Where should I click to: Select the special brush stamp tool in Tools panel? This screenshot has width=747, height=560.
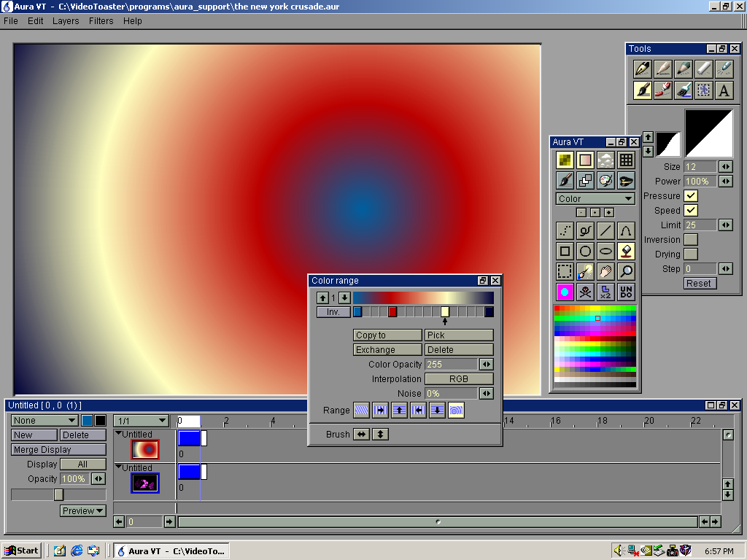click(x=704, y=90)
